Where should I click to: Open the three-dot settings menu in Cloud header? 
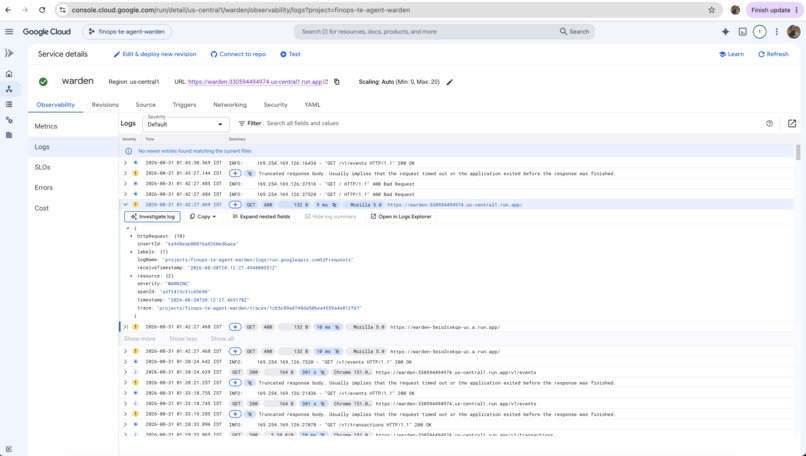click(777, 32)
